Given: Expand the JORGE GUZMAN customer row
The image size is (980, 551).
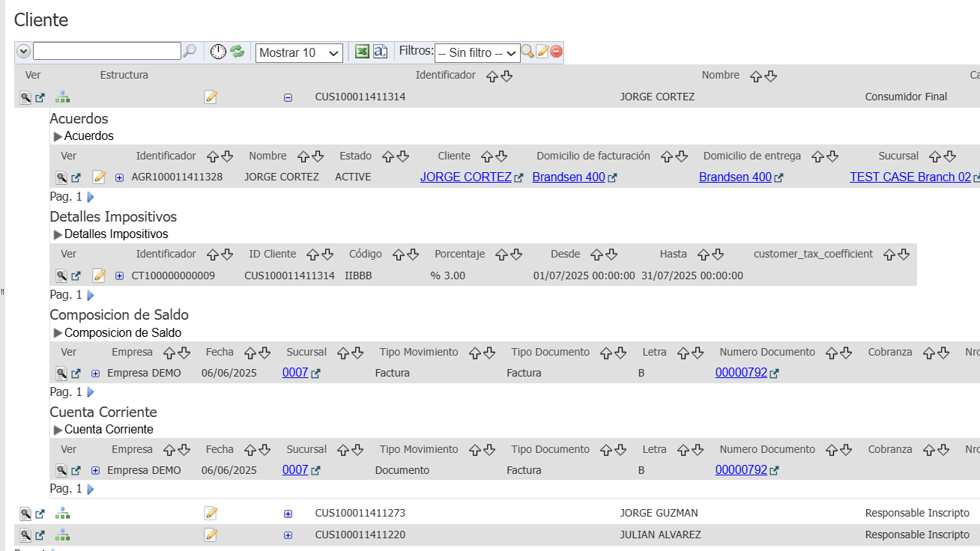Looking at the screenshot, I should pos(288,514).
